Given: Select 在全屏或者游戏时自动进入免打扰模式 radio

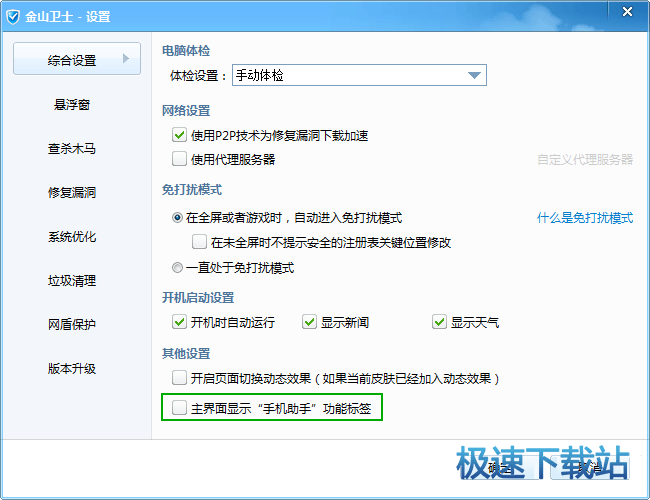Looking at the screenshot, I should coord(177,218).
